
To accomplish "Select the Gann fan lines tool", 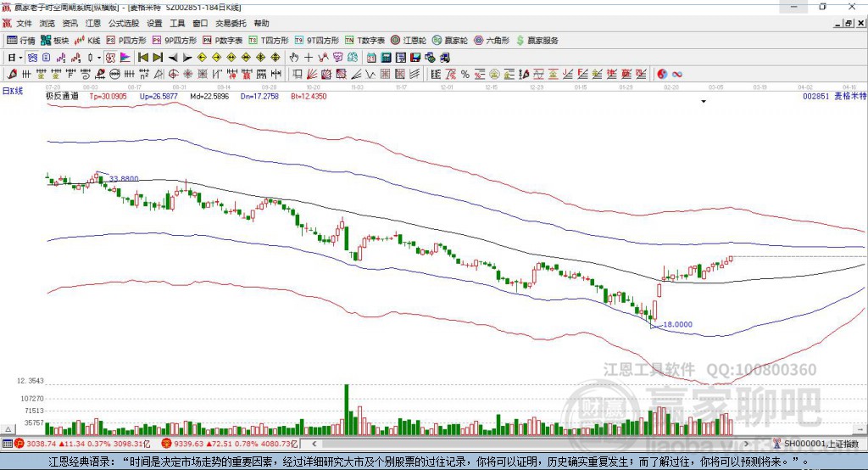I will (x=312, y=74).
